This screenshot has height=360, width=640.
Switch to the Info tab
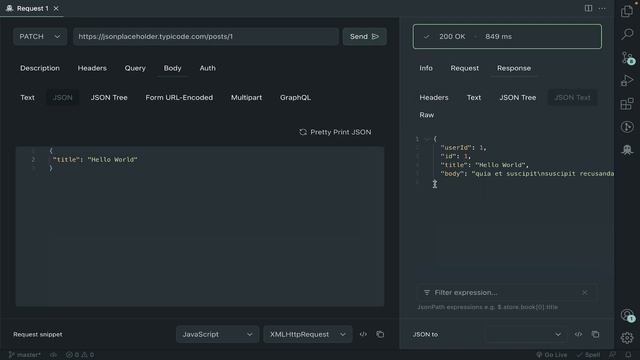point(426,68)
